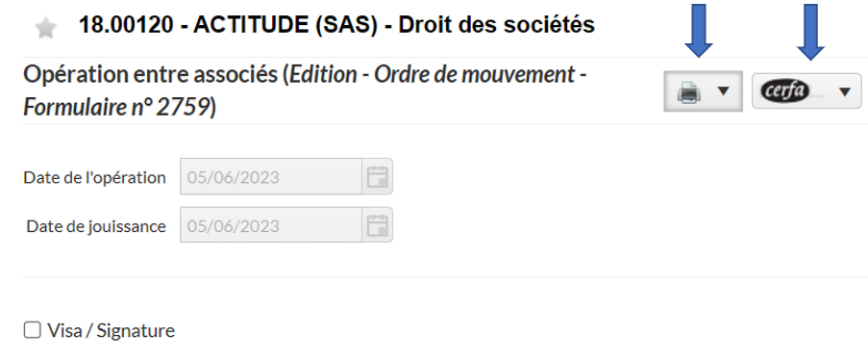Click the Date de jouissance label
868x360 pixels.
[96, 226]
